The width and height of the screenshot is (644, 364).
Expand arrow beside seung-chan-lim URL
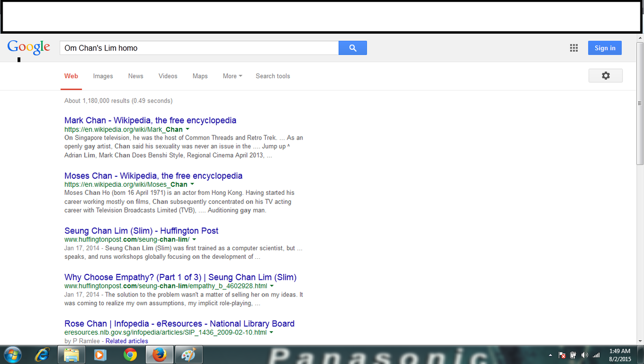(194, 240)
